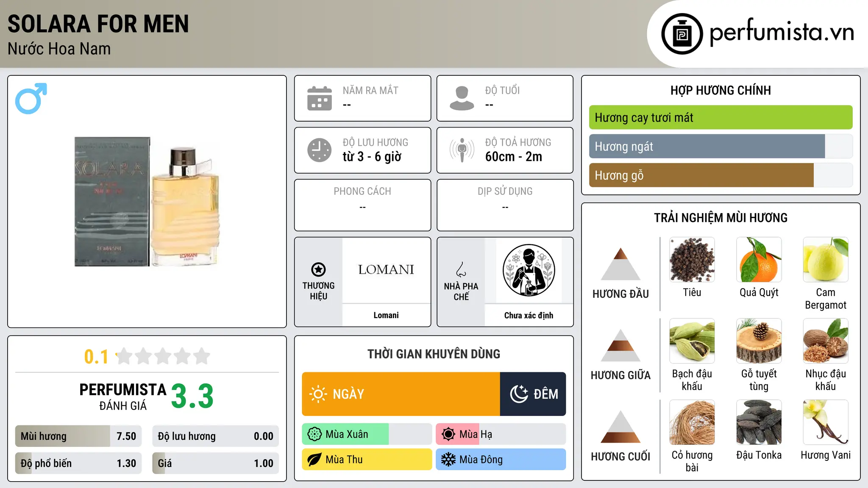
Task: Open the Nhục đậu khấu note image
Action: point(826,341)
